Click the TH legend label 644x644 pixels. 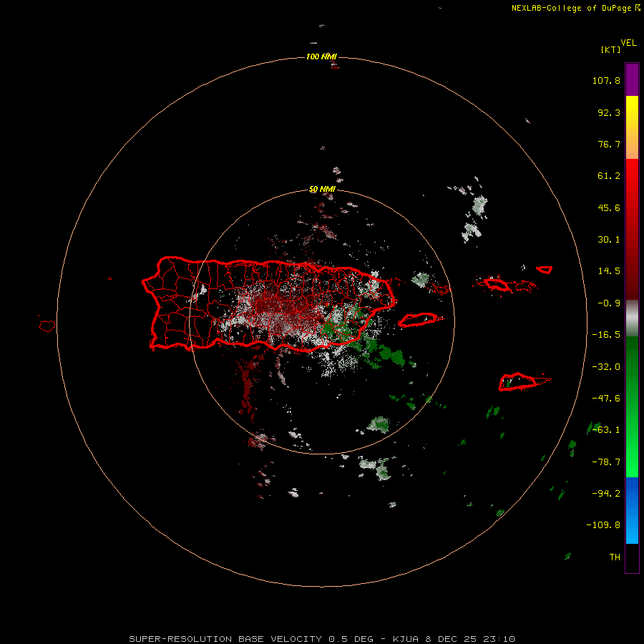(615, 557)
